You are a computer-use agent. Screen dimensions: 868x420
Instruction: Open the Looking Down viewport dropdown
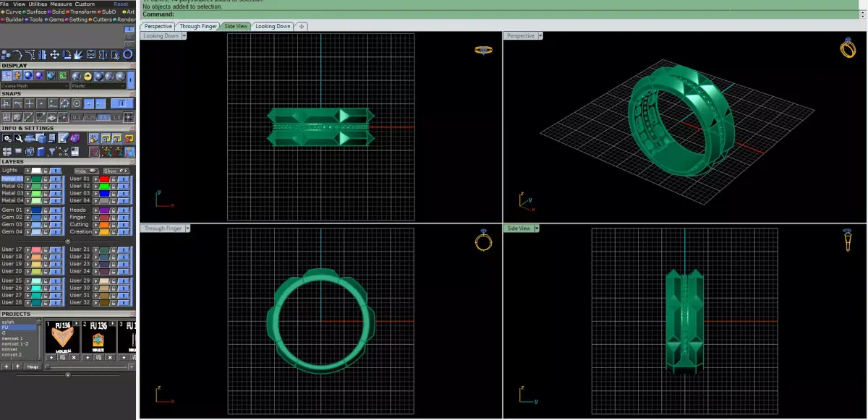tap(184, 35)
